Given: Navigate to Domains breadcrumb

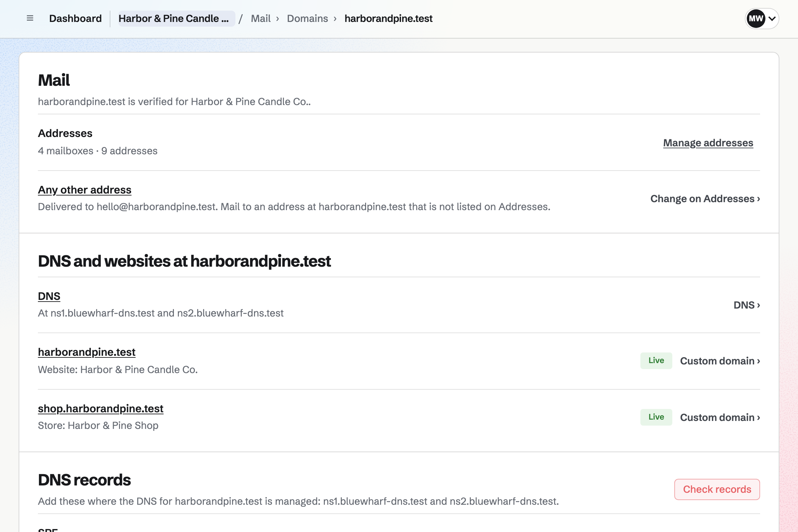Looking at the screenshot, I should pyautogui.click(x=307, y=18).
